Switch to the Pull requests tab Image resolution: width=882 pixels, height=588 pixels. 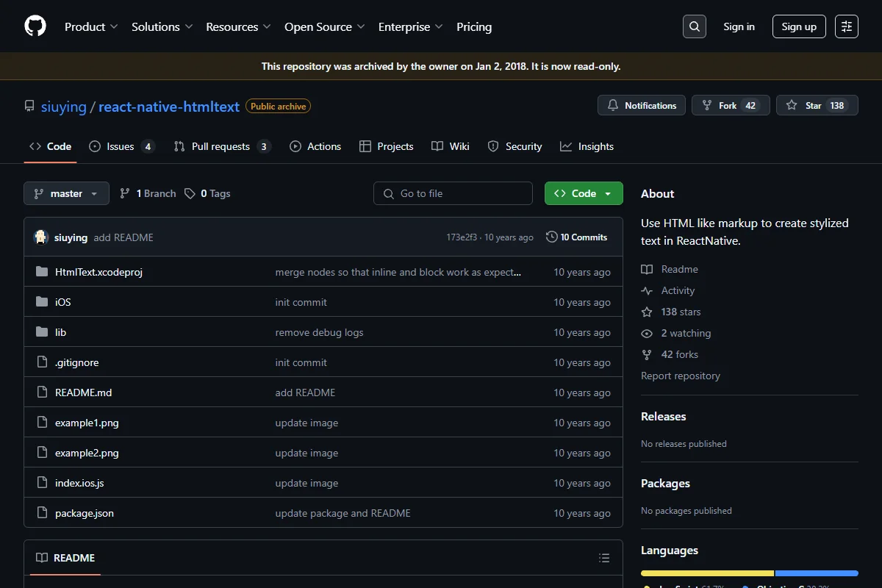[x=222, y=146]
